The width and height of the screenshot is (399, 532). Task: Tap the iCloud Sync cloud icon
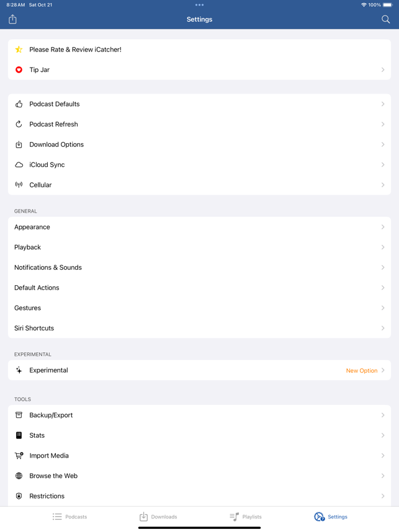click(x=19, y=165)
